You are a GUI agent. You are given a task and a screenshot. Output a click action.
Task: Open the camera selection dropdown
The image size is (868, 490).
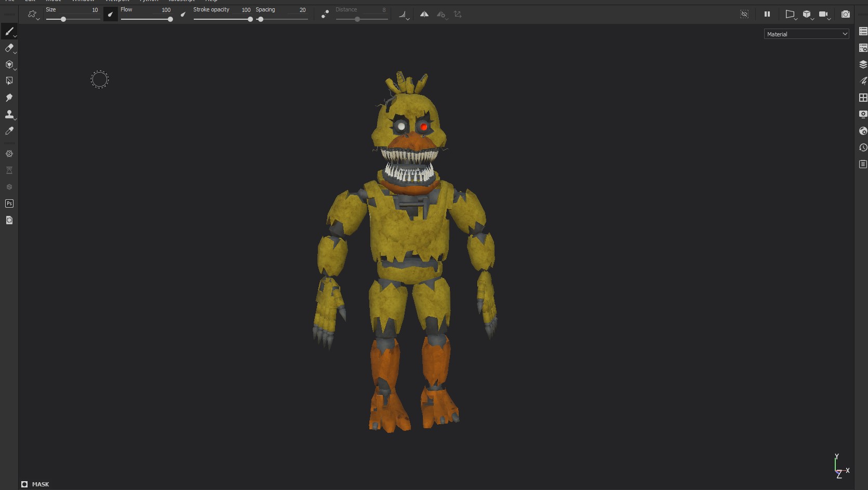[x=824, y=15]
